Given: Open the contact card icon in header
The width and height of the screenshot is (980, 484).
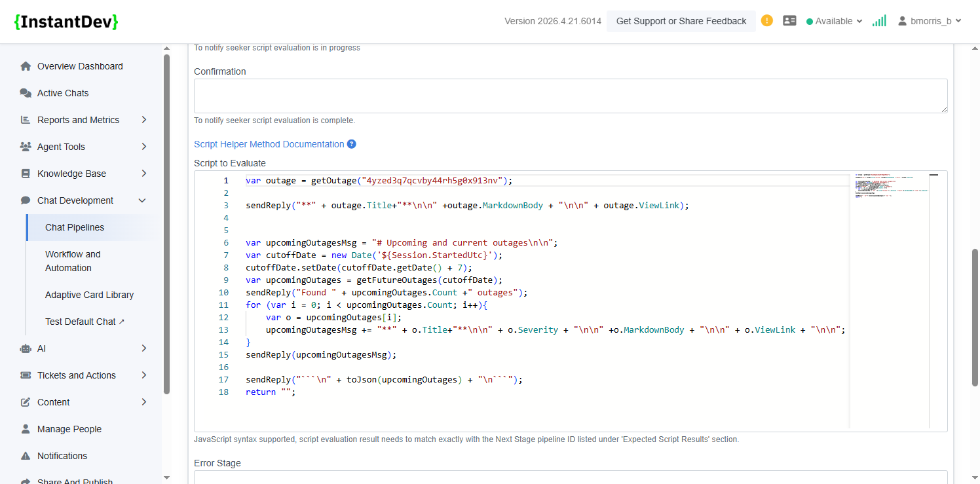Looking at the screenshot, I should 789,21.
